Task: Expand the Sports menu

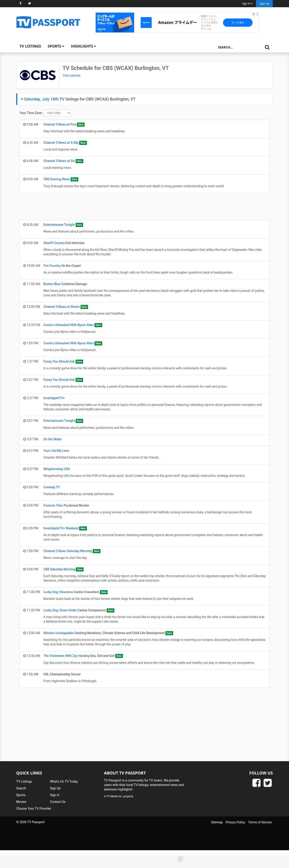Action: click(56, 46)
